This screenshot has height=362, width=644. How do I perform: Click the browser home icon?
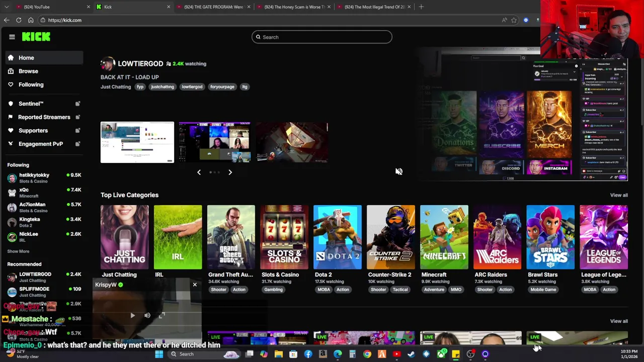(x=31, y=20)
